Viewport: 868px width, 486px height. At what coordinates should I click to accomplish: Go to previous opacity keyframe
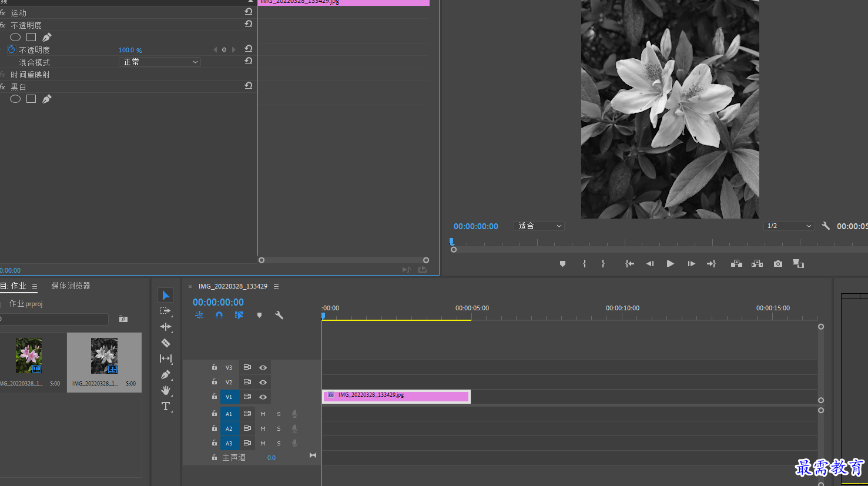click(x=215, y=50)
